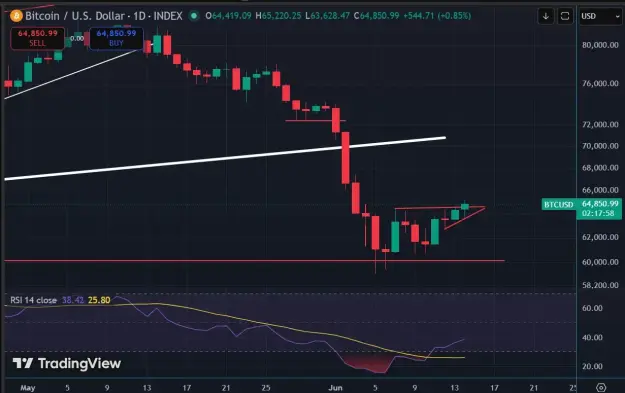
Task: Click the red SELL 64,850.99 button
Action: [x=37, y=38]
